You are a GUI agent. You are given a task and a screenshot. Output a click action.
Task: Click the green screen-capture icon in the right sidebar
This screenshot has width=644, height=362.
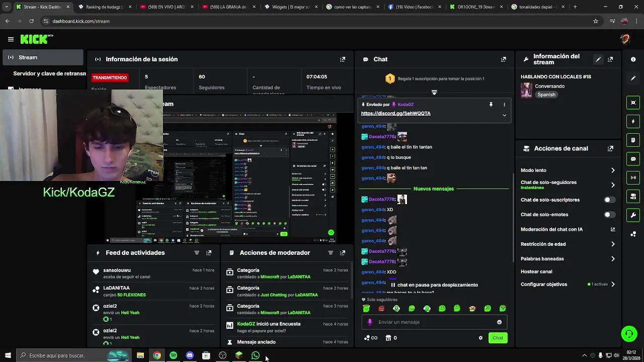pos(633,103)
